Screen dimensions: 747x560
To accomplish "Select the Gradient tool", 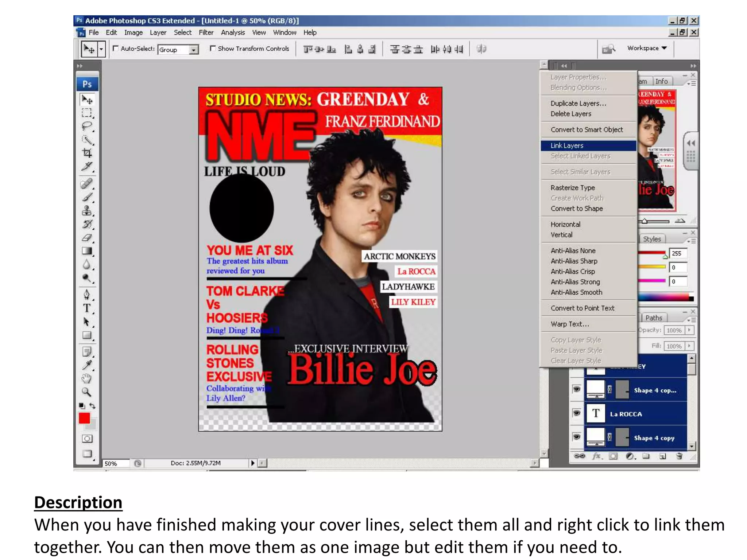I will click(x=87, y=251).
